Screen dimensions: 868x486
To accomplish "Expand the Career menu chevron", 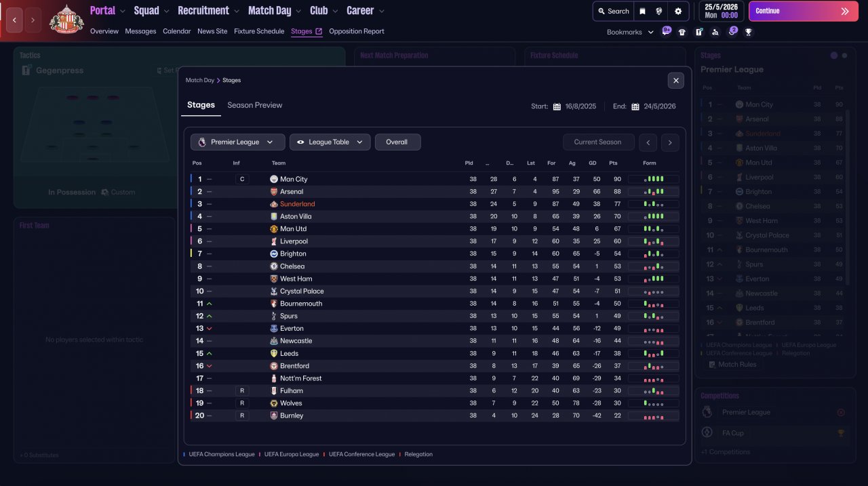I will [x=382, y=12].
